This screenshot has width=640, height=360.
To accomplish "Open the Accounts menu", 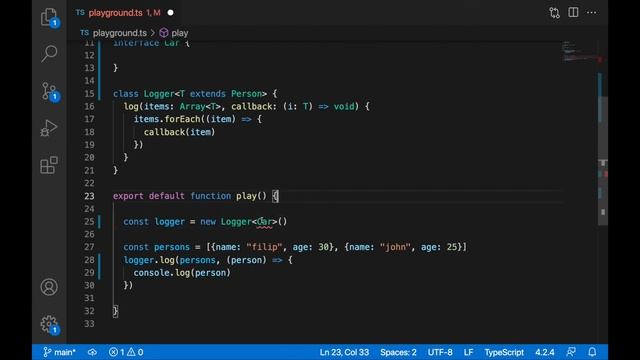I will tap(49, 287).
